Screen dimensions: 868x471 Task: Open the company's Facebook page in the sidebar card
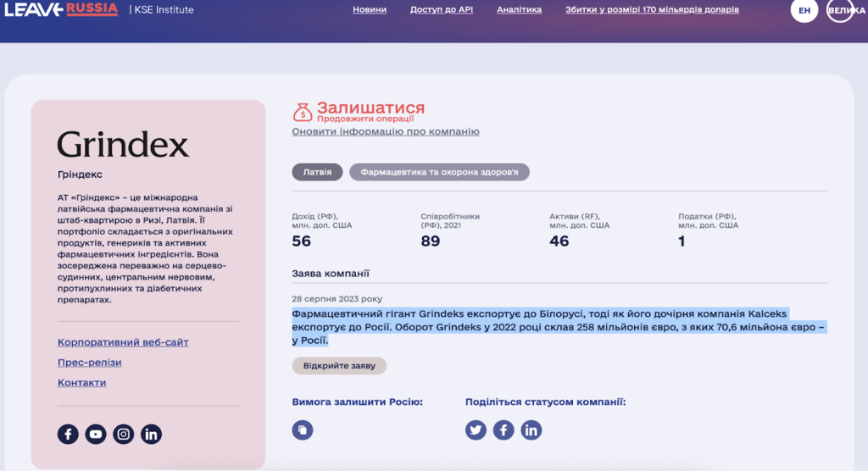(x=68, y=434)
